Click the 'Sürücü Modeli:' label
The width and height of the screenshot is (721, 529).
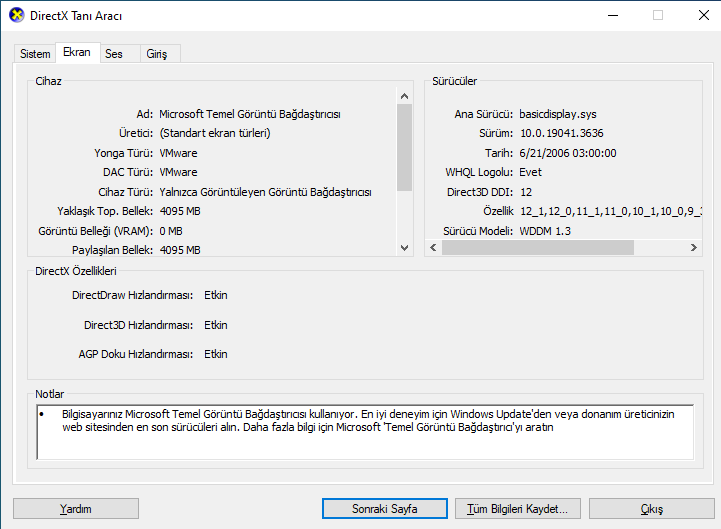coord(478,231)
